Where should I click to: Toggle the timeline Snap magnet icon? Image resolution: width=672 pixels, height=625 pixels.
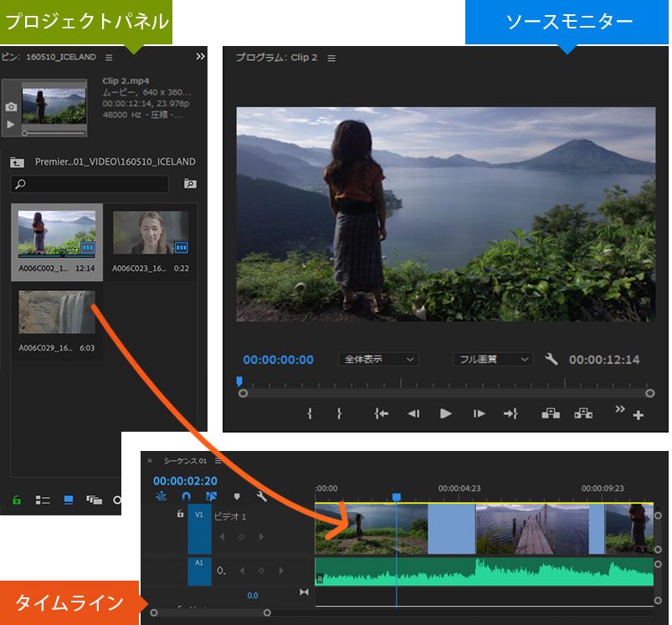pyautogui.click(x=186, y=496)
